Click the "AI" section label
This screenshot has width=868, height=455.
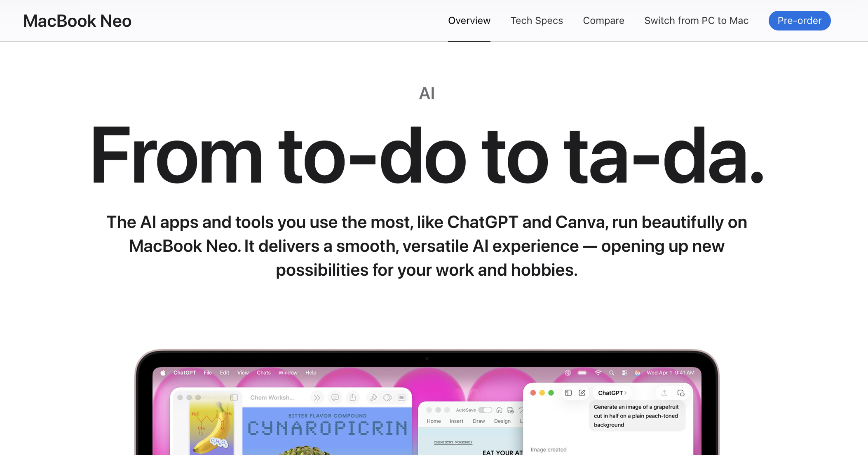[427, 94]
